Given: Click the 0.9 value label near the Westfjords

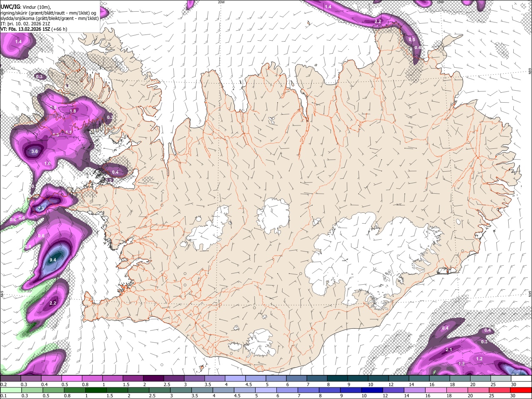Looking at the screenshot, I should click(53, 108).
